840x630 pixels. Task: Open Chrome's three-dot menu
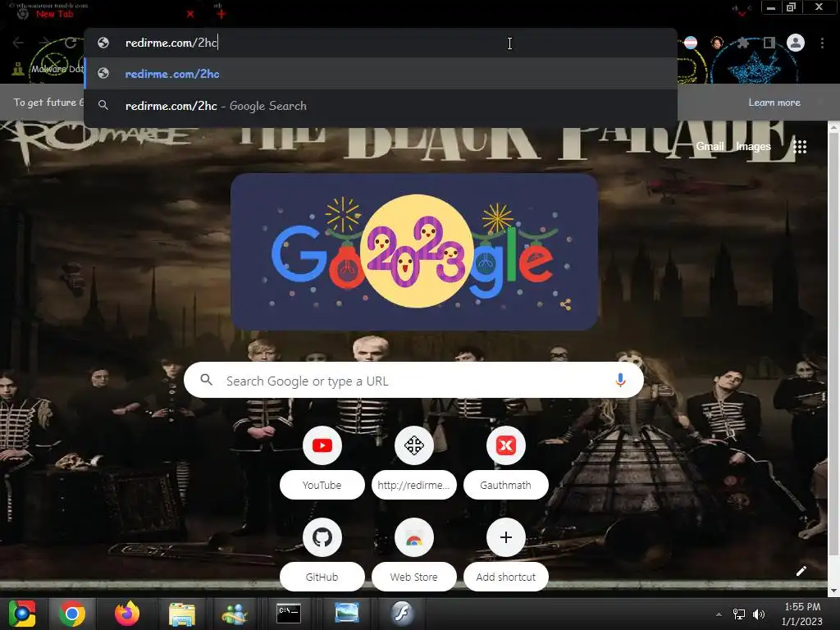(x=822, y=43)
